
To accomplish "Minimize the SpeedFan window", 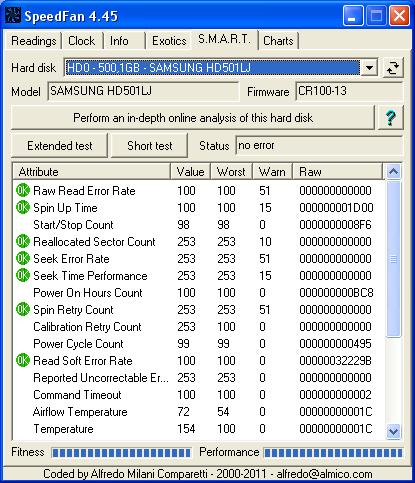I will click(353, 16).
